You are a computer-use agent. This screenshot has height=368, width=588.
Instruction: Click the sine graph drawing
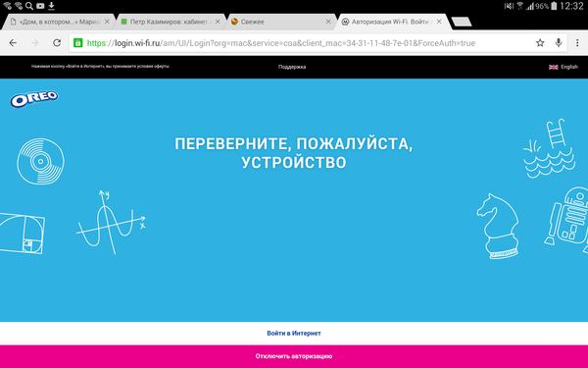click(x=110, y=222)
